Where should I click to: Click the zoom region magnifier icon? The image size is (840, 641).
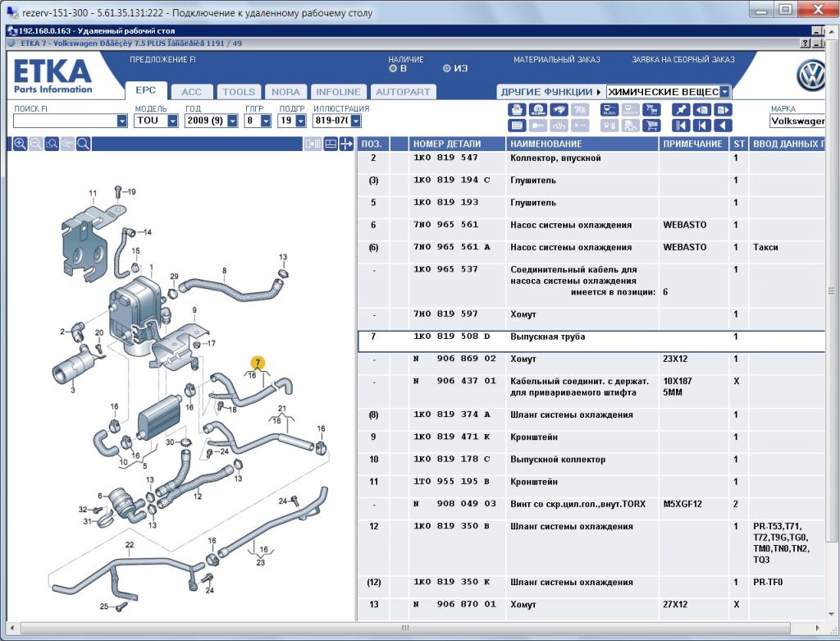click(52, 144)
